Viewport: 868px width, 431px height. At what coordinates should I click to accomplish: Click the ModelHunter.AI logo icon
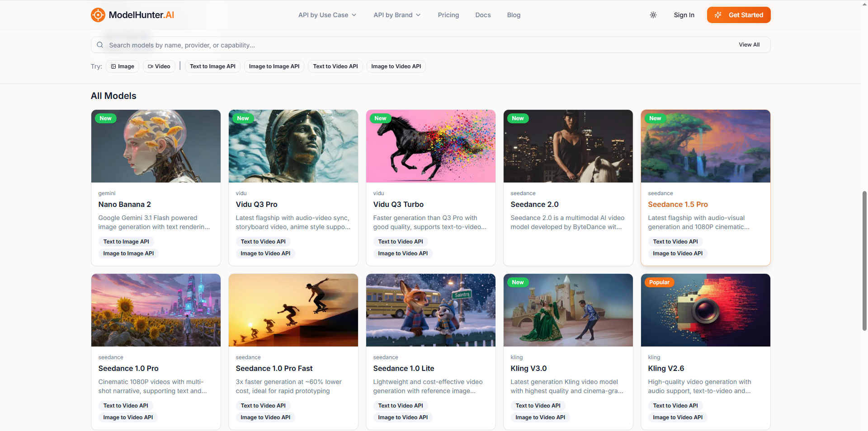pyautogui.click(x=98, y=14)
